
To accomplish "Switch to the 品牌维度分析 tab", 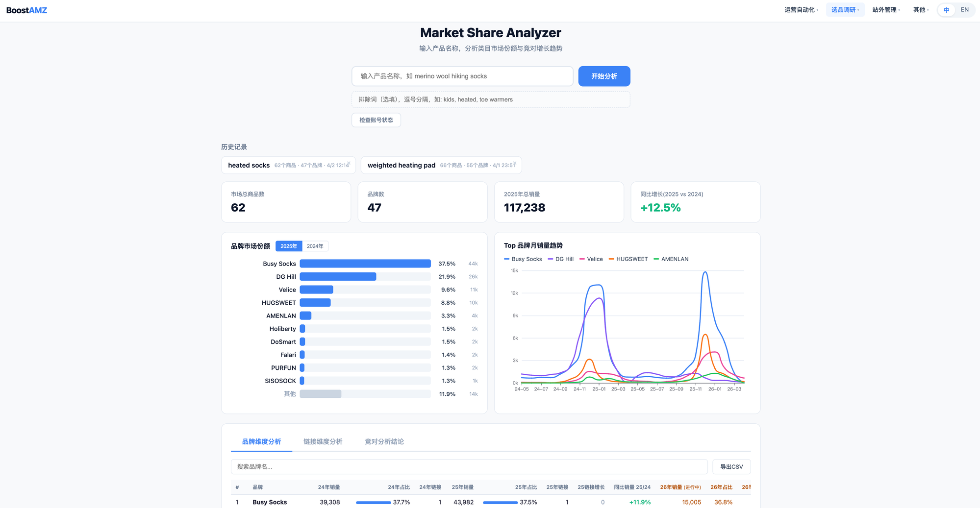I will pos(261,441).
